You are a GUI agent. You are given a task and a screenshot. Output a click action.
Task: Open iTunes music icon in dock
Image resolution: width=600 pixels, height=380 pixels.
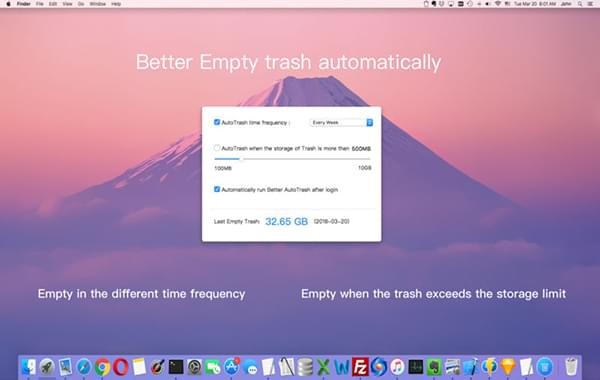397,367
